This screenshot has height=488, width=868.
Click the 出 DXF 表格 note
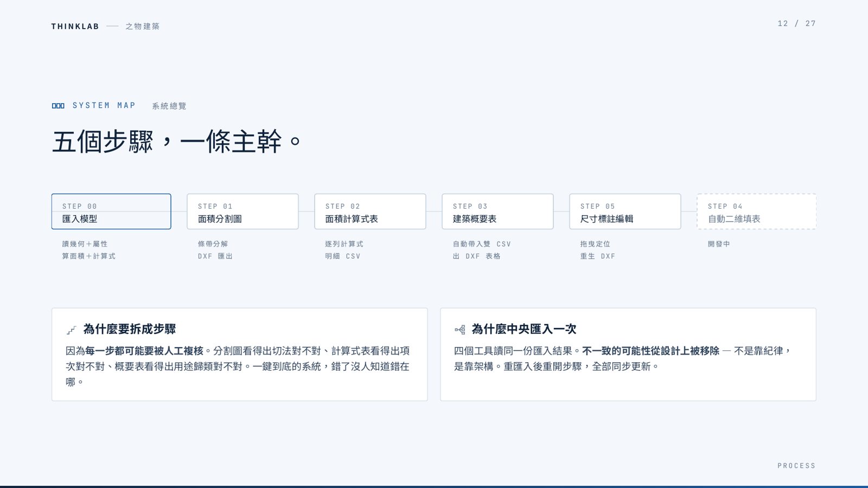[476, 256]
